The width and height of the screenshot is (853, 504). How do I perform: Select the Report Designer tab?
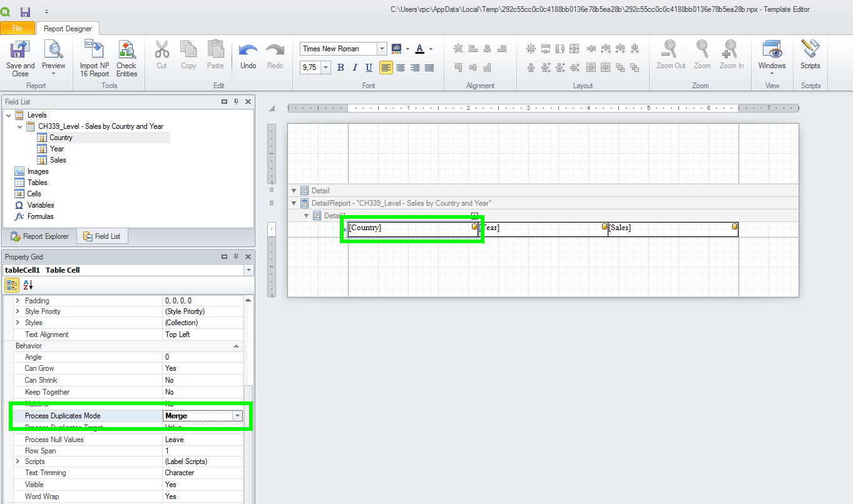click(x=68, y=28)
